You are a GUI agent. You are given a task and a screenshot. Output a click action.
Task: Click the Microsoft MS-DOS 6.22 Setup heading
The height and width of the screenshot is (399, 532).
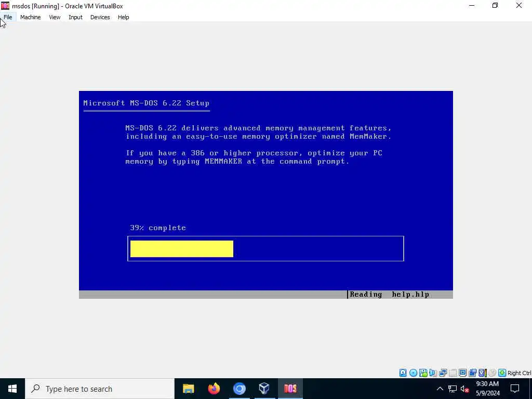(x=146, y=103)
